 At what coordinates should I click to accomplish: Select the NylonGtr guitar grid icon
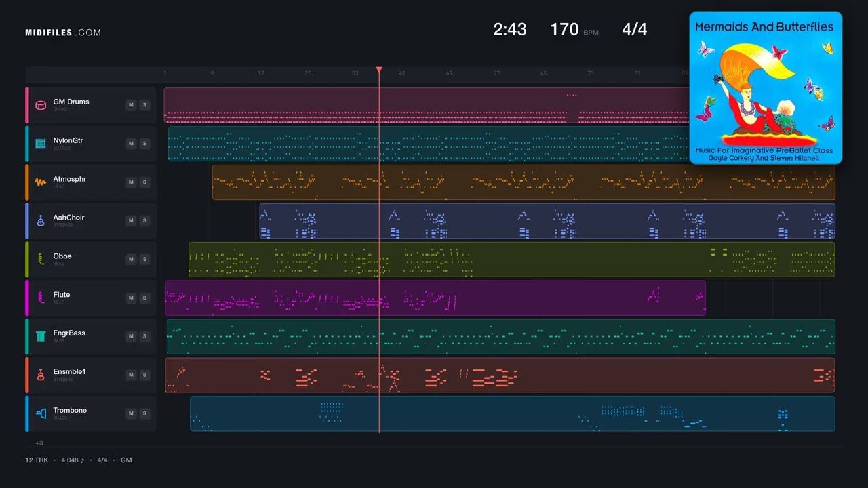tap(41, 144)
